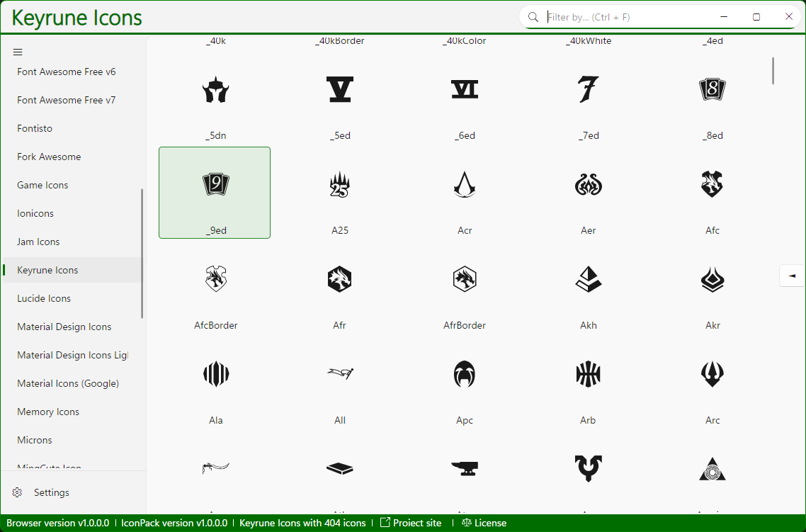
Task: Maximize the icon browser window
Action: coord(756,16)
